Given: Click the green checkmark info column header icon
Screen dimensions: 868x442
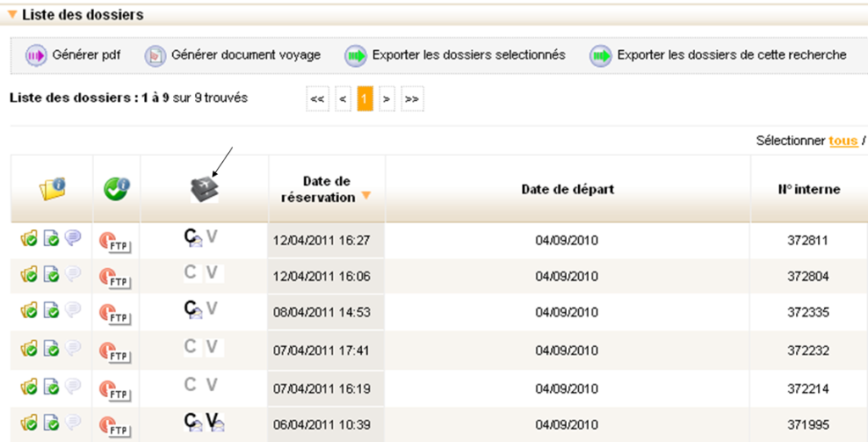Looking at the screenshot, I should 117,189.
